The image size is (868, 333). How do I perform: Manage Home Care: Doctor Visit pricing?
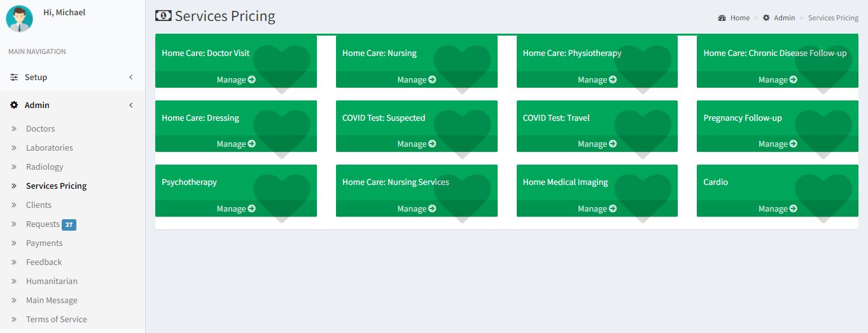pyautogui.click(x=236, y=79)
